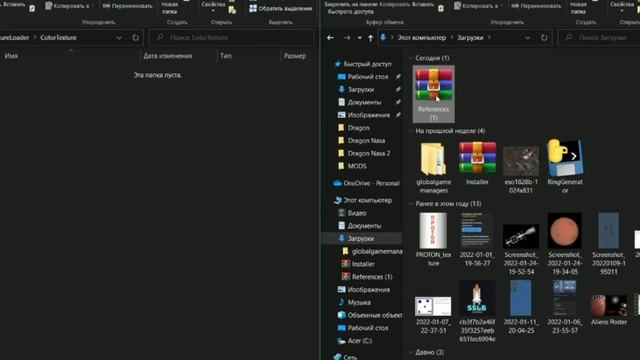Select the Aliens Poster file

(609, 310)
